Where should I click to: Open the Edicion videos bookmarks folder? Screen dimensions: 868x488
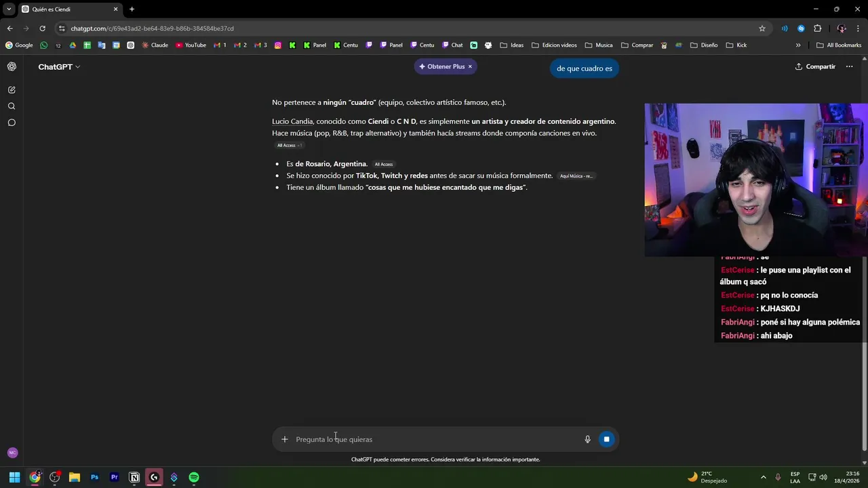(x=554, y=45)
